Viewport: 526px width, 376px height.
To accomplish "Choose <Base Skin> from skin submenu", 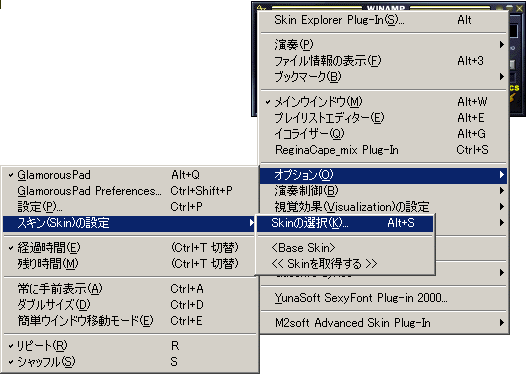I will [345, 248].
